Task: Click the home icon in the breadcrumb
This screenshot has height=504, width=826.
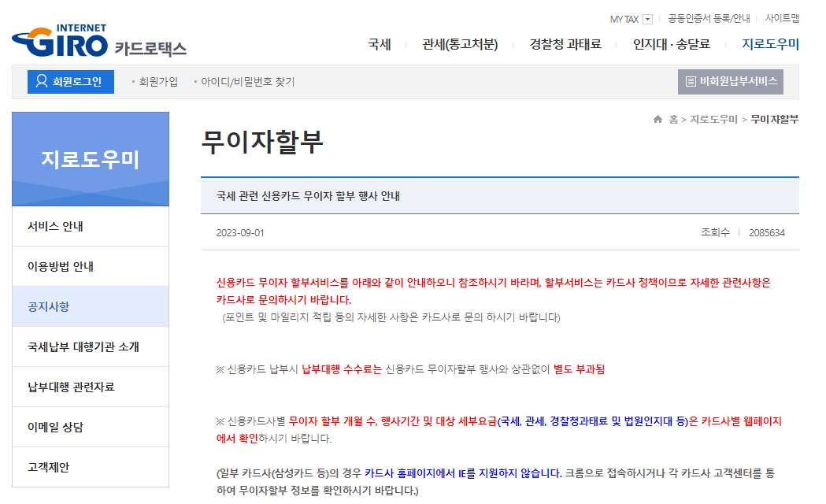Action: click(658, 120)
